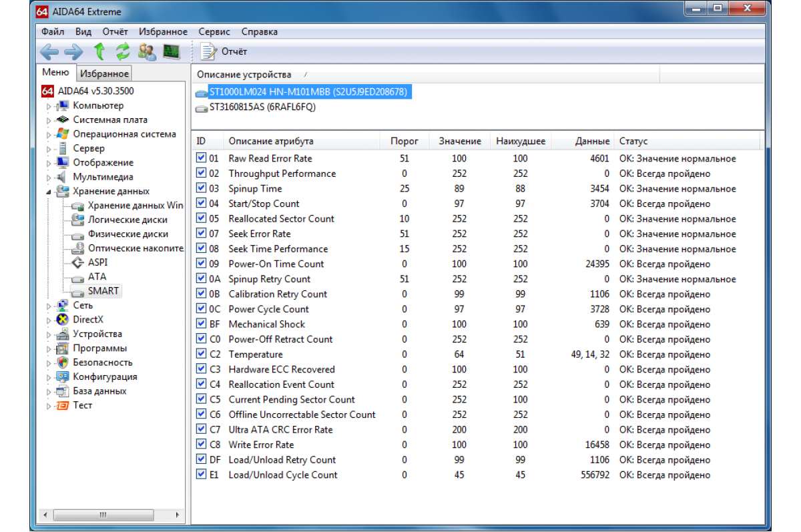Open the users management toolbar icon
801x532 pixels.
pyautogui.click(x=147, y=51)
